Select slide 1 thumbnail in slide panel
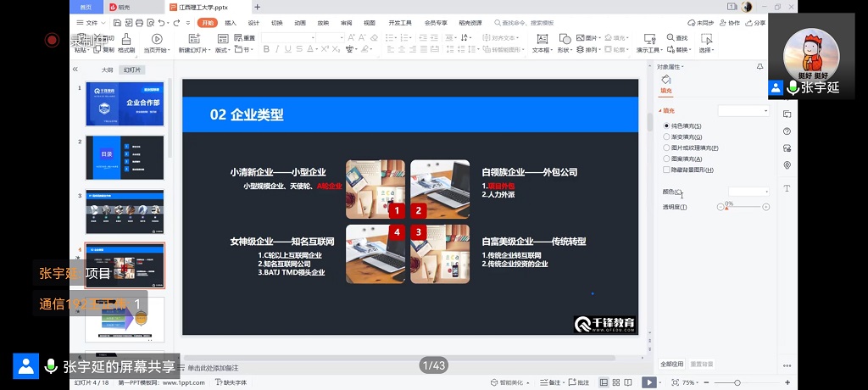This screenshot has height=390, width=868. [125, 103]
